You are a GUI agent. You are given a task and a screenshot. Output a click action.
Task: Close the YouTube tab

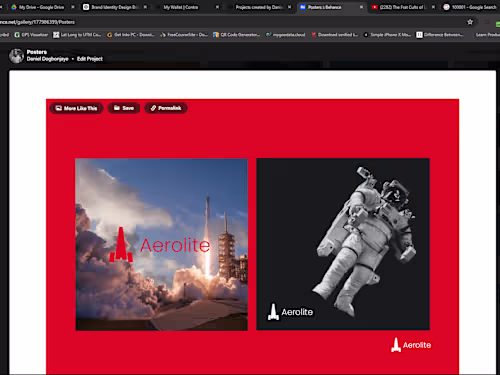click(x=433, y=7)
